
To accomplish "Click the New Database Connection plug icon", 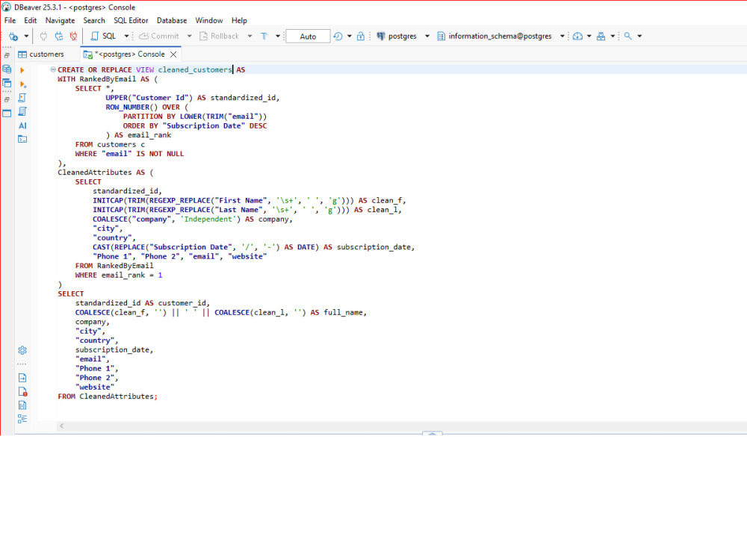I will pos(13,36).
